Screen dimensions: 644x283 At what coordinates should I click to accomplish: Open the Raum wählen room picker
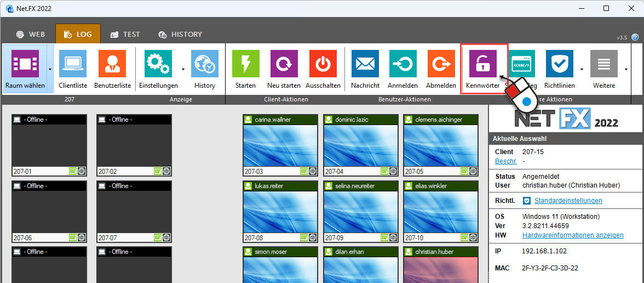25,64
